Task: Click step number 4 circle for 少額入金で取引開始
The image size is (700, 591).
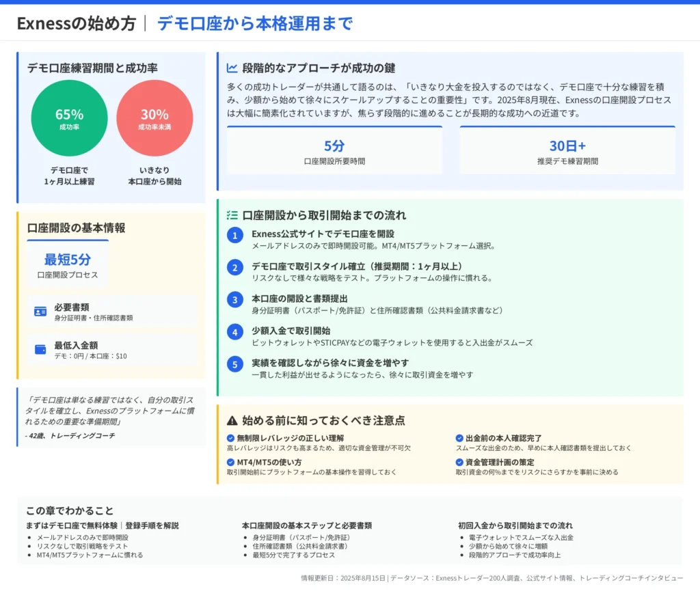Action: pos(235,332)
